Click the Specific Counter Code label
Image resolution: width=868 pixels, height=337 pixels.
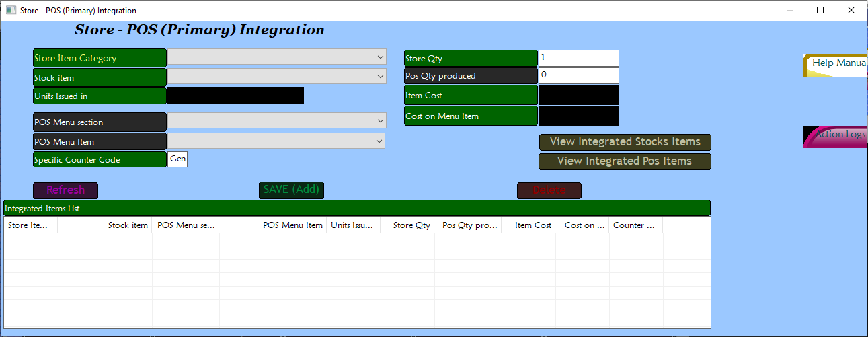pyautogui.click(x=100, y=159)
